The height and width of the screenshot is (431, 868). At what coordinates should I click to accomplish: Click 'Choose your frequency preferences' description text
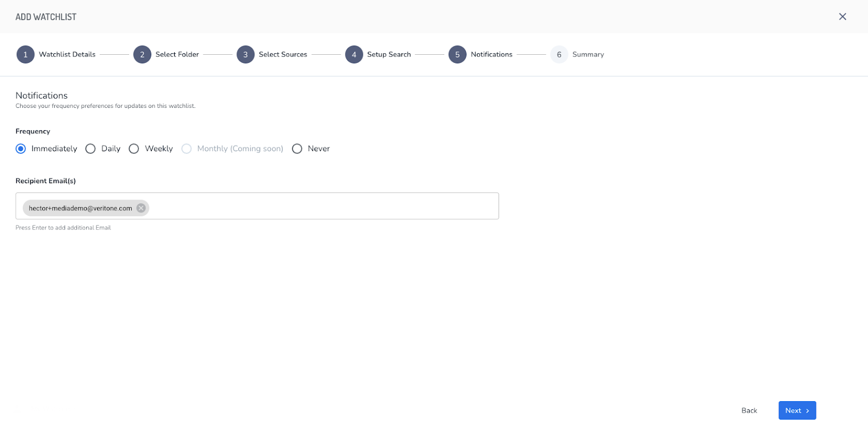[105, 106]
